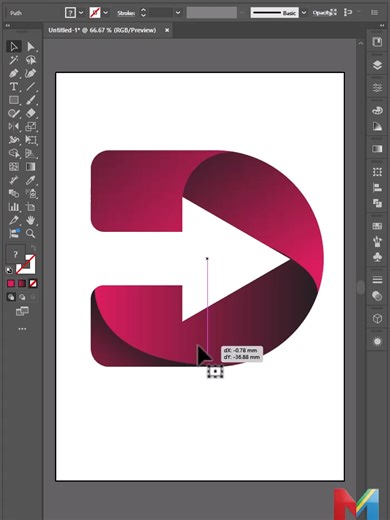Open the Align panel

(377, 188)
